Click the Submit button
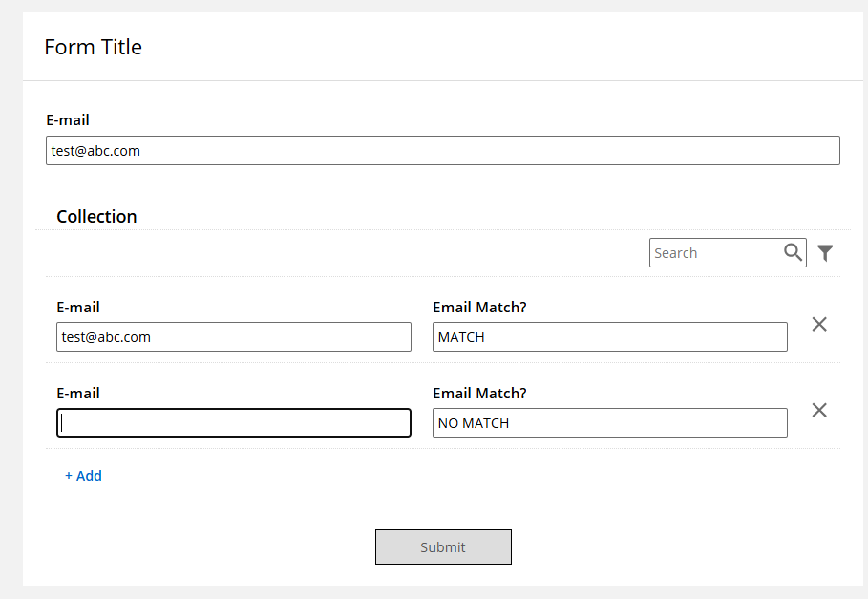Image resolution: width=868 pixels, height=599 pixels. 443,547
